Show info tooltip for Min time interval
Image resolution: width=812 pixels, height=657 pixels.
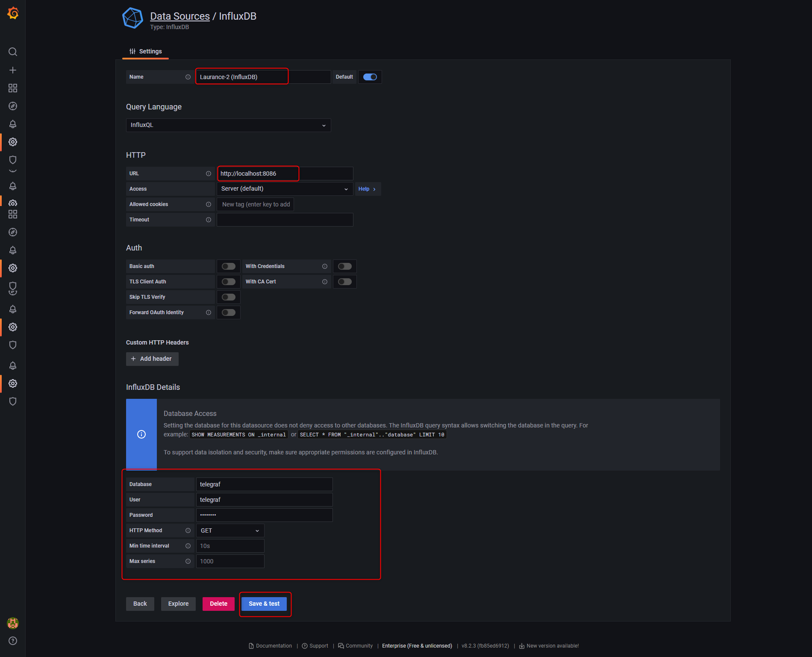tap(188, 546)
